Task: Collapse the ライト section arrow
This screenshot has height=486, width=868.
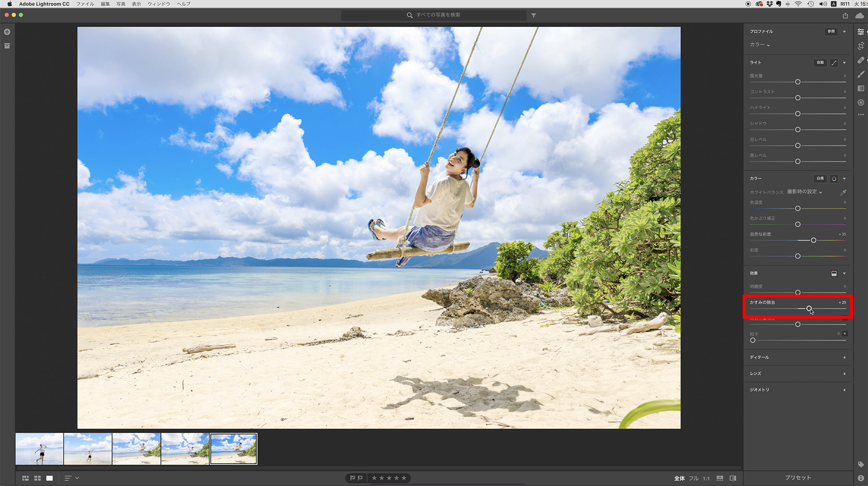Action: coord(844,63)
